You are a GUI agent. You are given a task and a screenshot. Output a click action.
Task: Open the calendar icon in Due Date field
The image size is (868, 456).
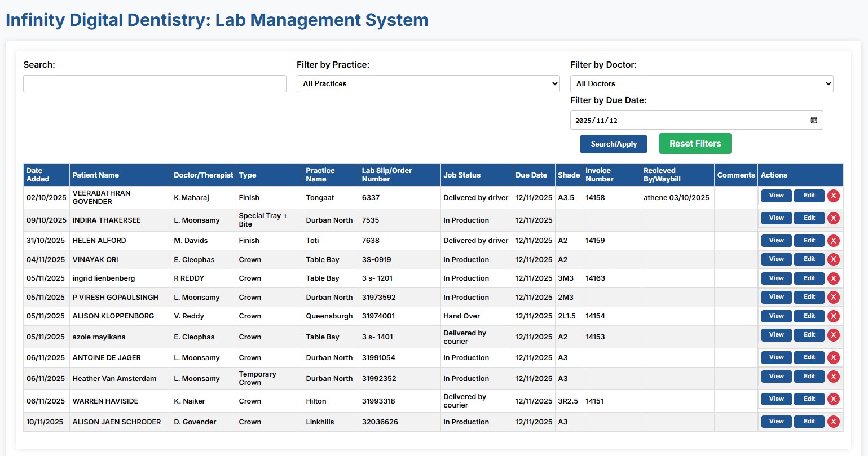pyautogui.click(x=813, y=119)
